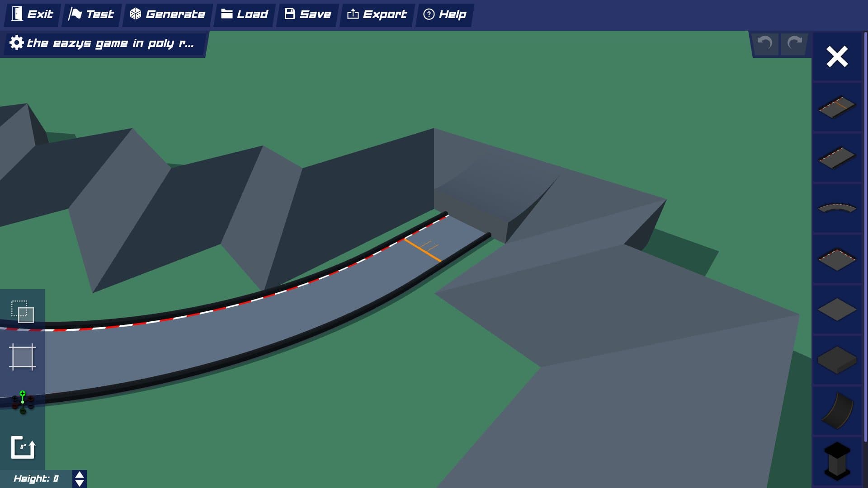
Task: Click the Height up/down stepper arrows
Action: tap(80, 479)
